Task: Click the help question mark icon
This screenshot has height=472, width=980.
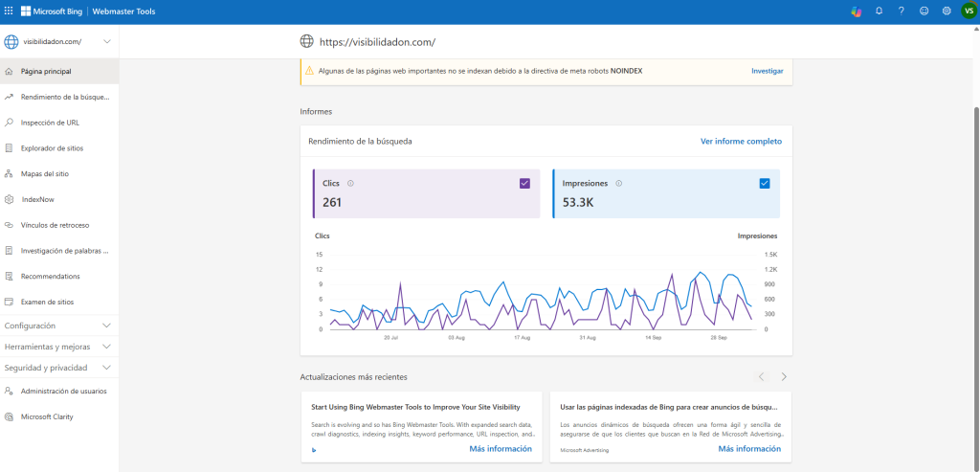Action: coord(901,11)
